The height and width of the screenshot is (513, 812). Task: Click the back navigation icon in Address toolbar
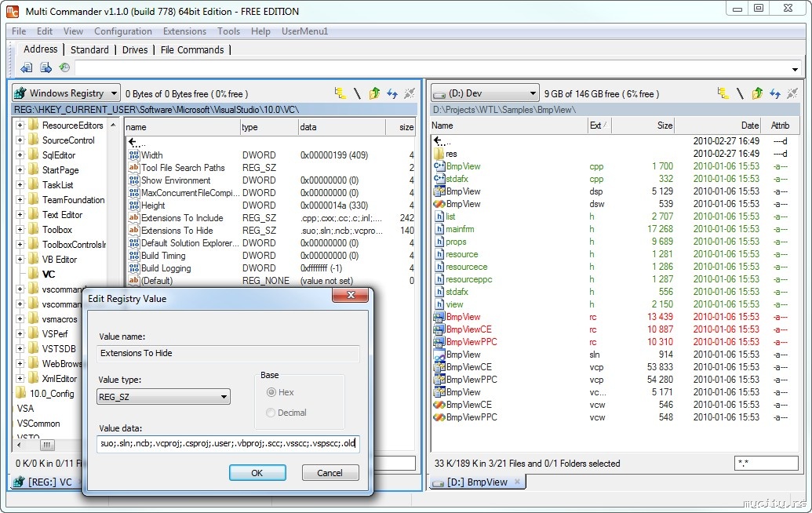pyautogui.click(x=27, y=68)
